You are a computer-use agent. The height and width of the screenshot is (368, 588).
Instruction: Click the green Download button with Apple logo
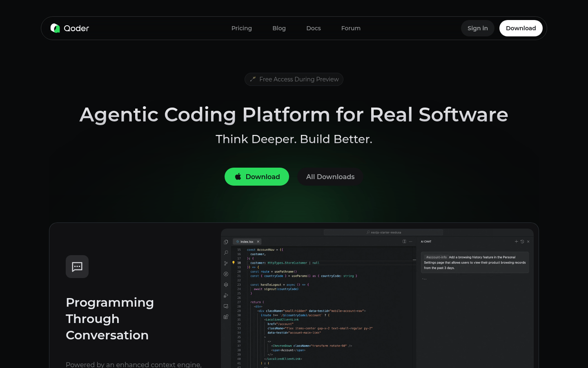point(257,177)
